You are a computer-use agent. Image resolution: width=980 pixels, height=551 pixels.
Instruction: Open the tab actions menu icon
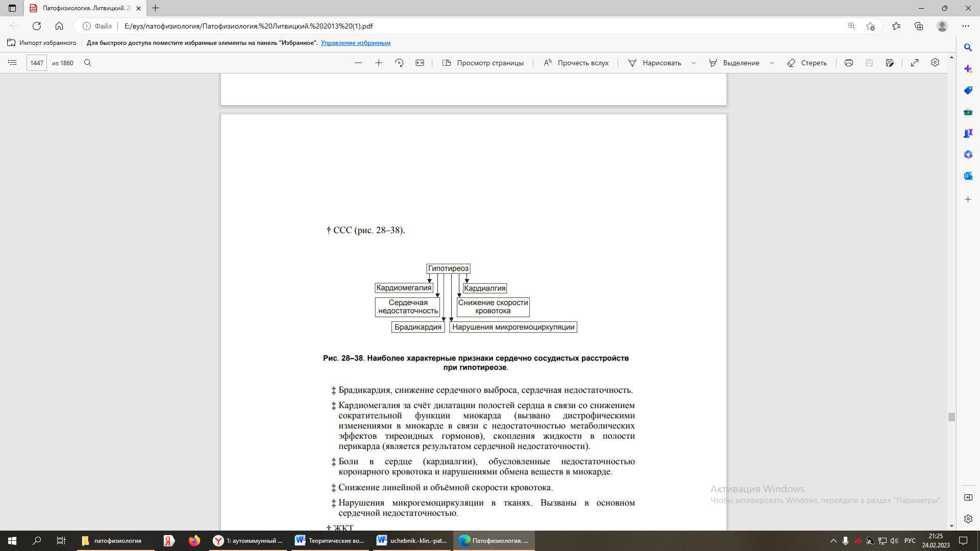click(12, 8)
